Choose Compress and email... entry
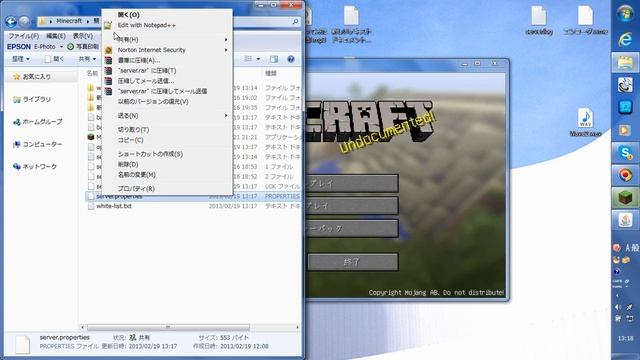Viewport: 640px width, 360px height. 167,81
